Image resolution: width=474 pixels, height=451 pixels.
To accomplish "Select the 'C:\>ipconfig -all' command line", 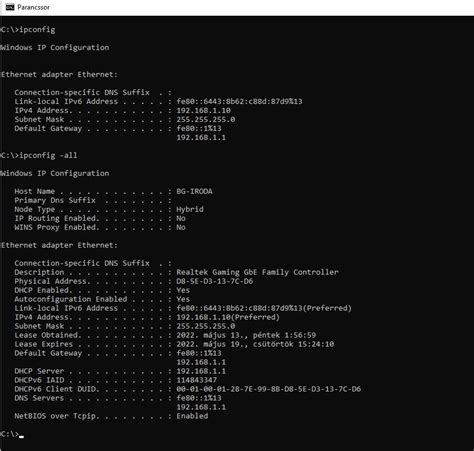I will point(39,155).
